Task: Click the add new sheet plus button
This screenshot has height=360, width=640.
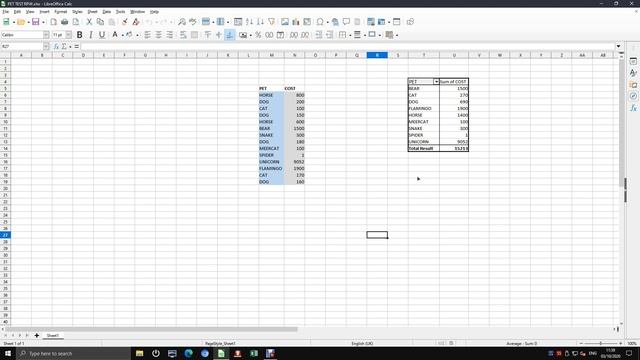Action: click(x=37, y=336)
